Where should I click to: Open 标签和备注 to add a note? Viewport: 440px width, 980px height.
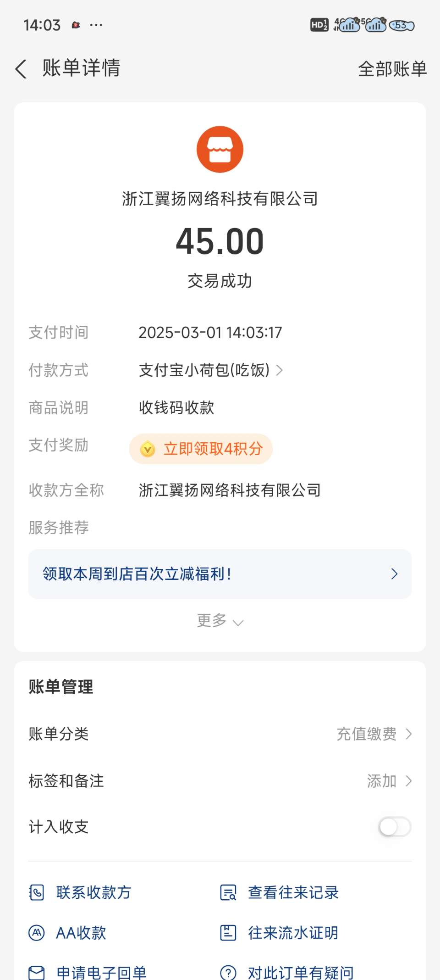(x=389, y=781)
